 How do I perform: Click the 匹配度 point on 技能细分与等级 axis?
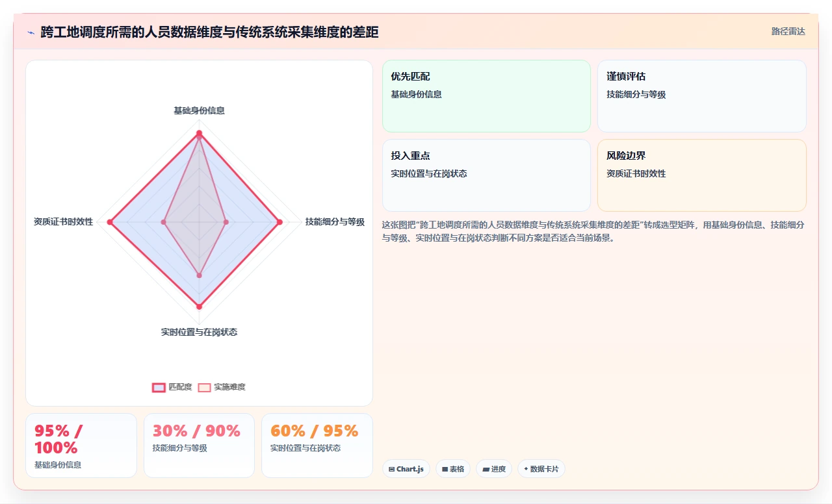279,223
